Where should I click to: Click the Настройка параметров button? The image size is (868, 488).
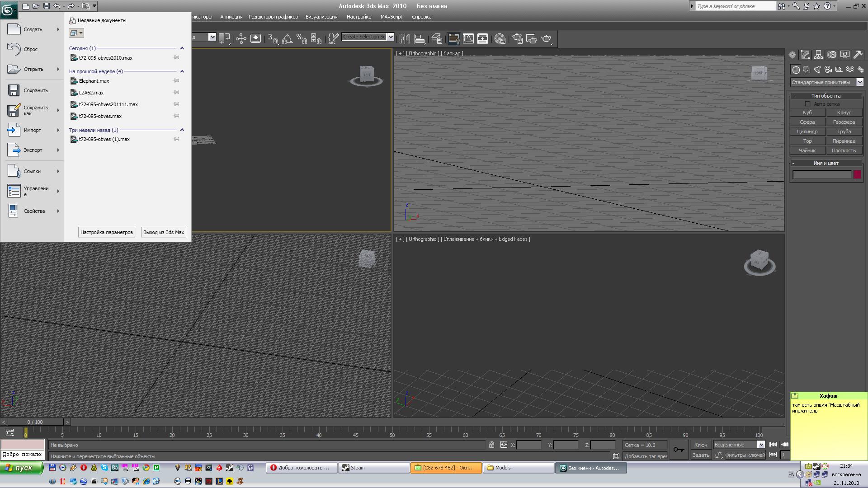[x=107, y=232]
